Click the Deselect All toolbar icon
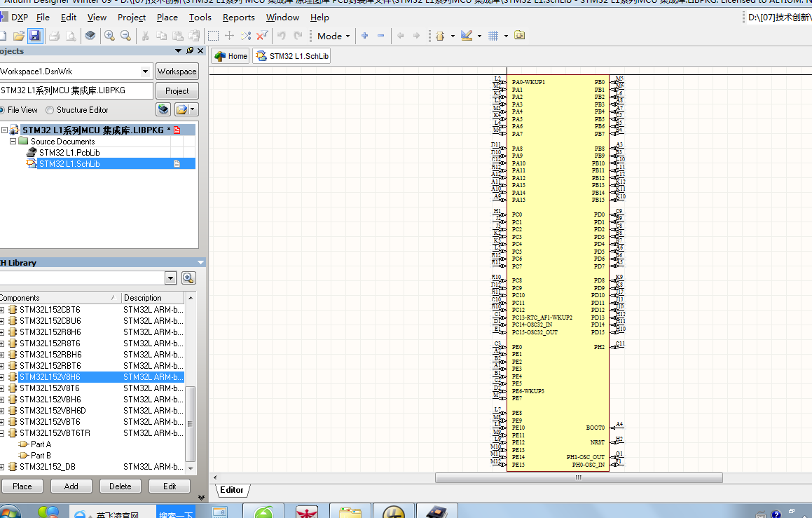The image size is (812, 518). [x=246, y=36]
